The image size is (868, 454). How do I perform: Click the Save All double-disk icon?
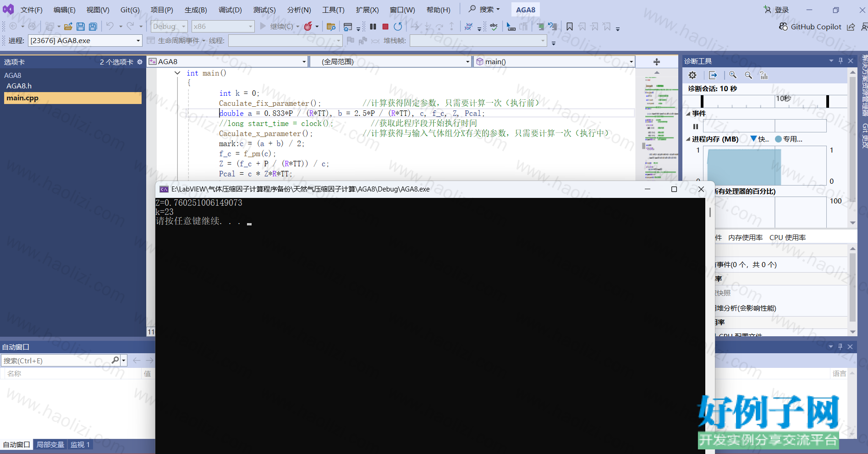click(93, 27)
